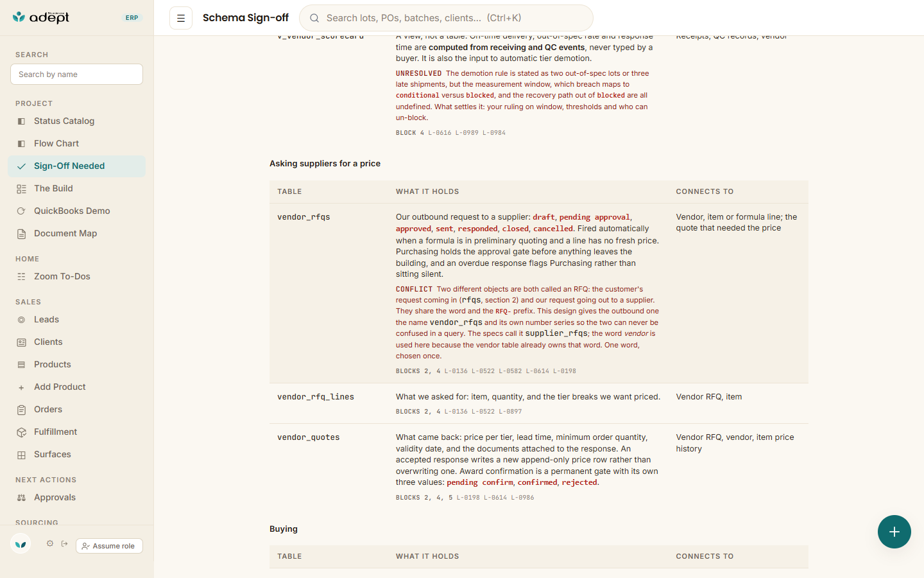The image size is (924, 578).
Task: Click lot code L-0582 in the vendor_rfqs row
Action: pyautogui.click(x=511, y=371)
